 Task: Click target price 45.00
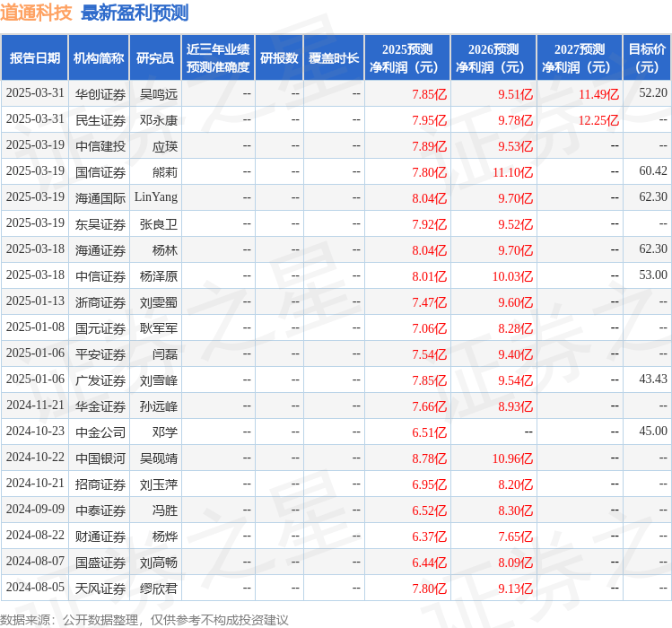click(x=653, y=431)
